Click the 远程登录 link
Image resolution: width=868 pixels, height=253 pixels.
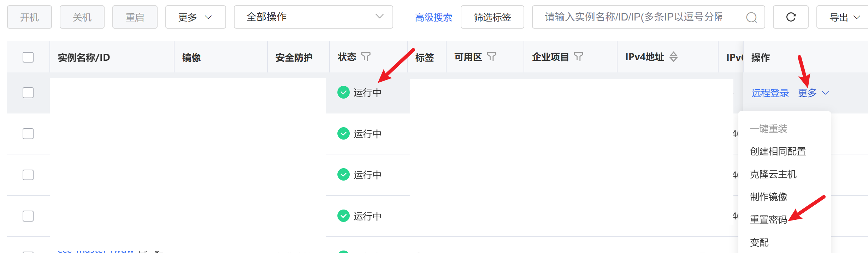tap(770, 93)
